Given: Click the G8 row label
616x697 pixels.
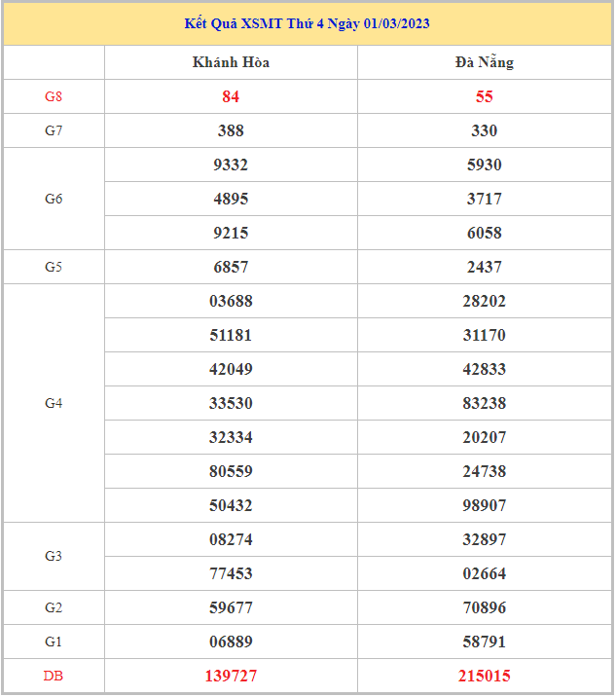Looking at the screenshot, I should click(54, 96).
